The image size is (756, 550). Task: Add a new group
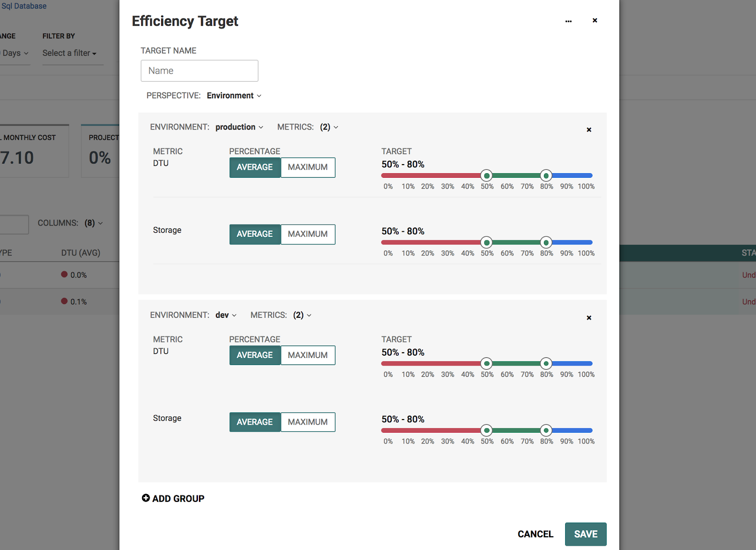pyautogui.click(x=173, y=498)
